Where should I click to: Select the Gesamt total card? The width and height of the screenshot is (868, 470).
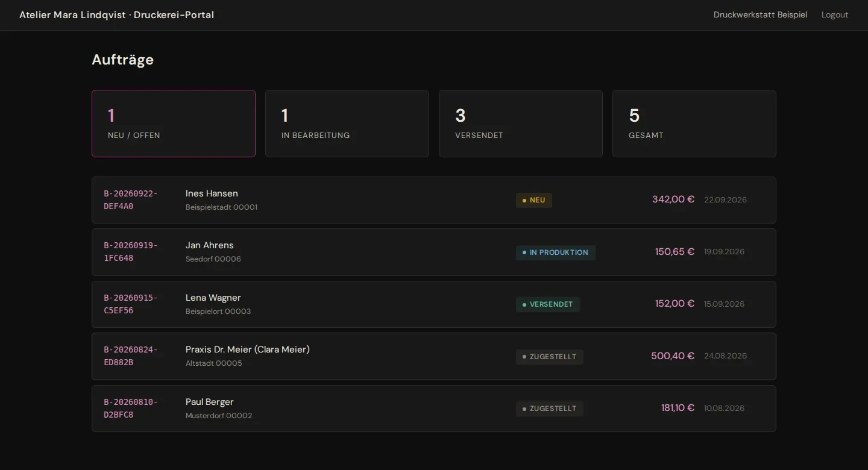[694, 124]
